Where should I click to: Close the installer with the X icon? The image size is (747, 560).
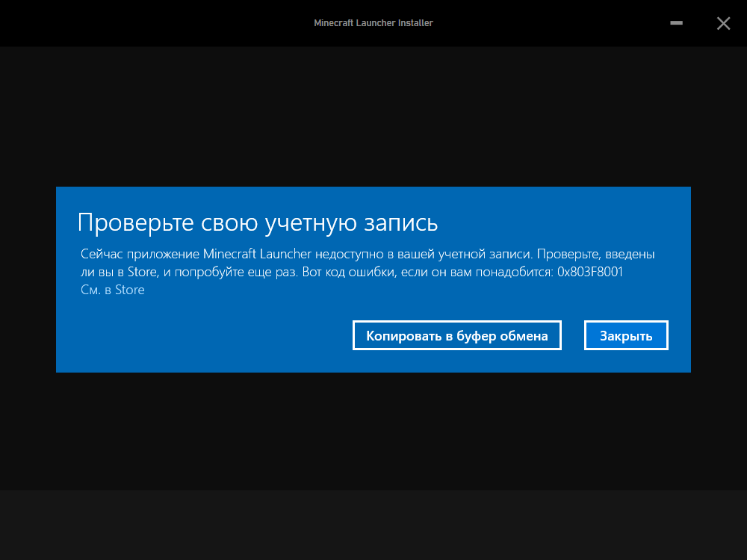click(x=723, y=23)
